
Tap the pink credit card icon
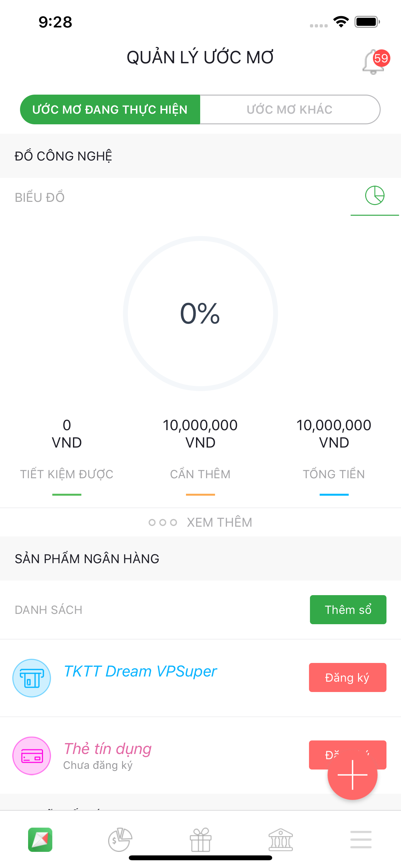pyautogui.click(x=32, y=755)
